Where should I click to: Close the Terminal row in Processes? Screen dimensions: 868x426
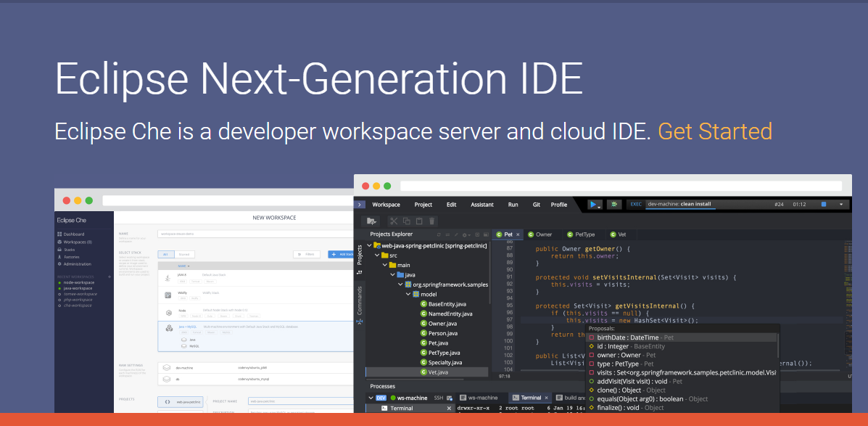(450, 409)
